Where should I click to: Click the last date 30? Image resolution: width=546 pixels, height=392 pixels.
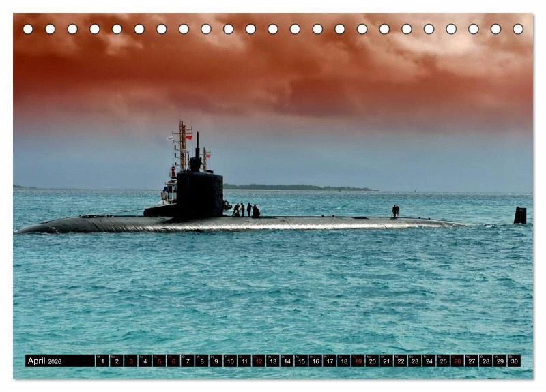point(514,361)
